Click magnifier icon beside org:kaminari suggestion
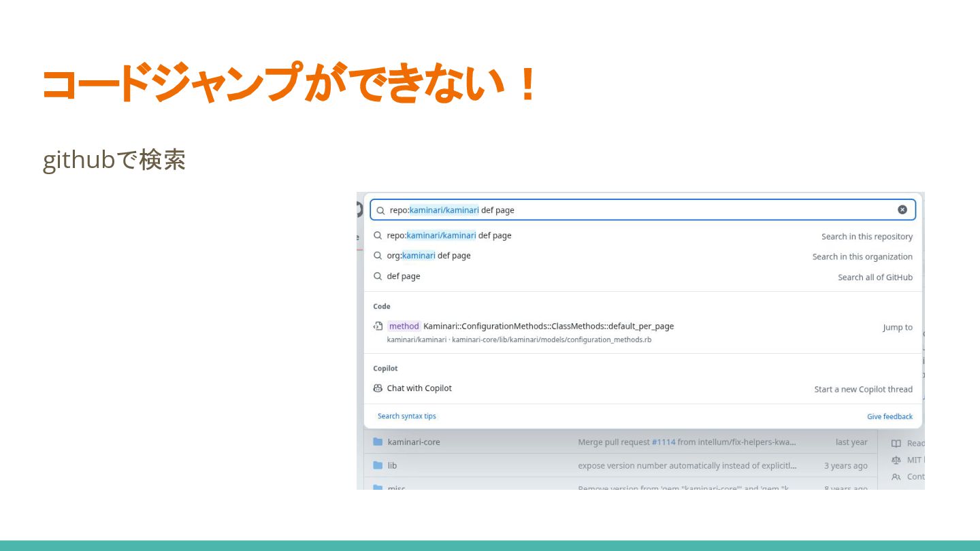The width and height of the screenshot is (980, 551). (378, 256)
